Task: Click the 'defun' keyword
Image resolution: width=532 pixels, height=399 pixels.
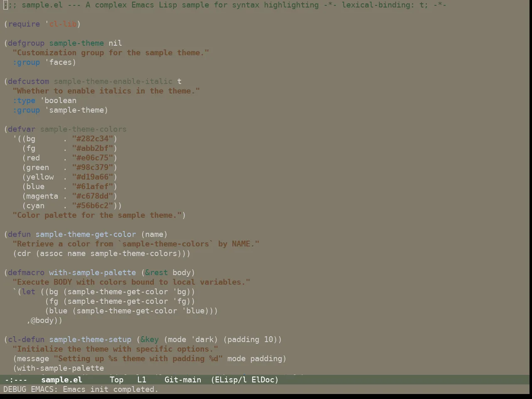Action: point(20,234)
